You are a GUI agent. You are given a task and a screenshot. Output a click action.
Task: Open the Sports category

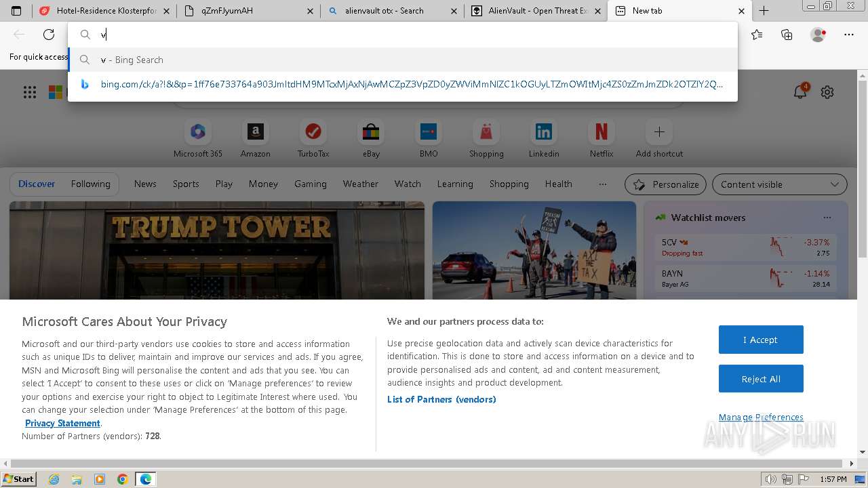point(186,184)
